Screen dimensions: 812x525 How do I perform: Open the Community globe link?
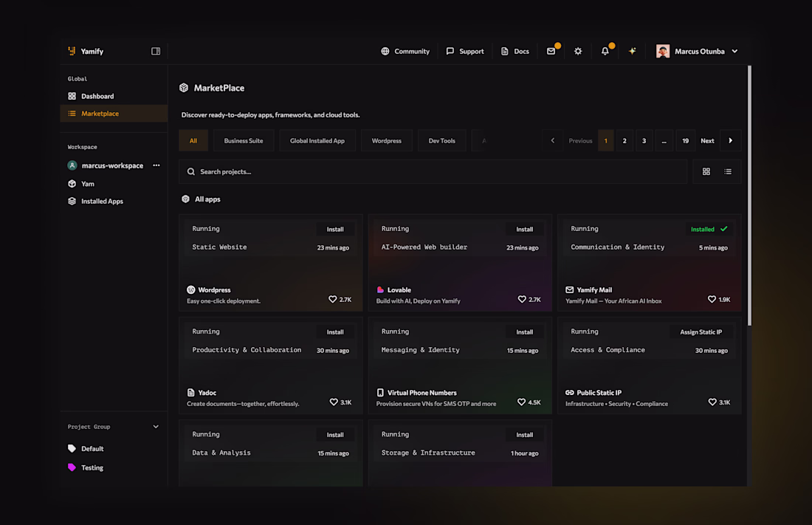405,51
